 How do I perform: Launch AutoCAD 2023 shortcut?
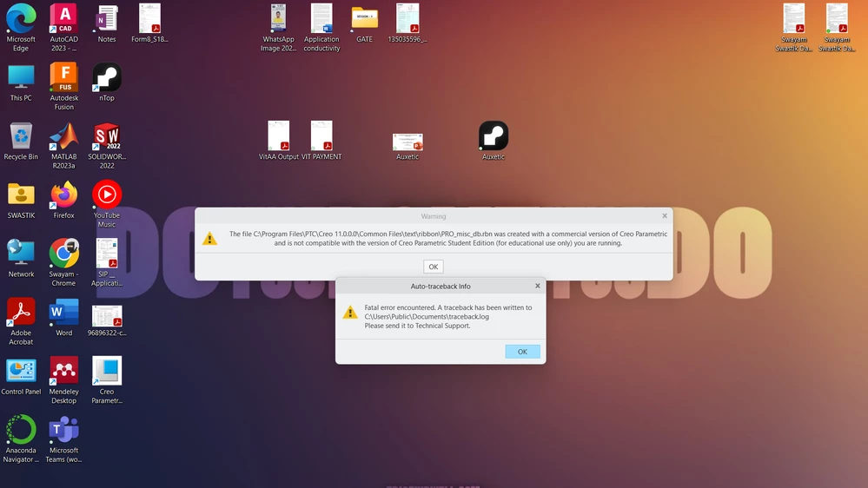[63, 28]
